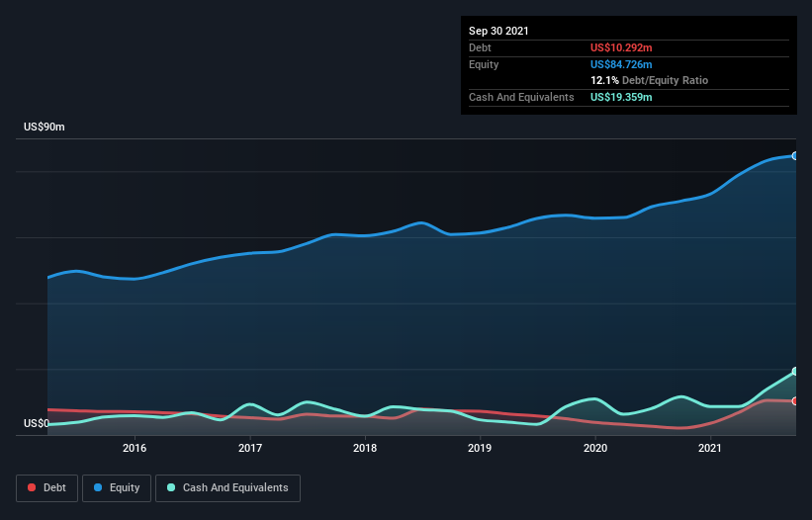The image size is (812, 520).
Task: Click the Debt endpoint marker on chart
Action: point(795,401)
